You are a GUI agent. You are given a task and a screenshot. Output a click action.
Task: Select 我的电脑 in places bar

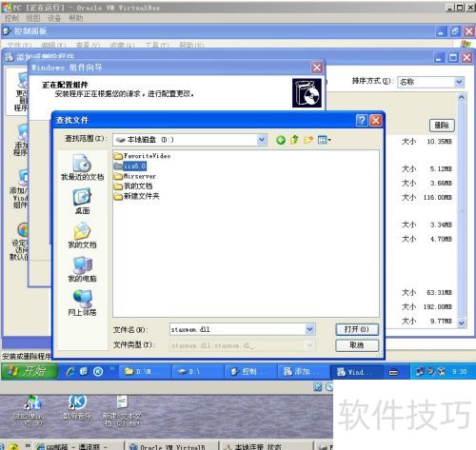(x=82, y=269)
